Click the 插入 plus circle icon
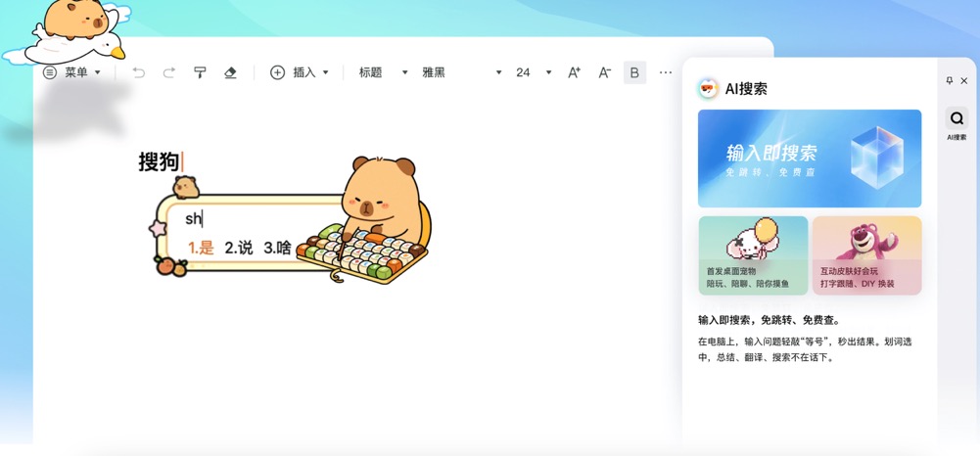The image size is (980, 456). [277, 72]
